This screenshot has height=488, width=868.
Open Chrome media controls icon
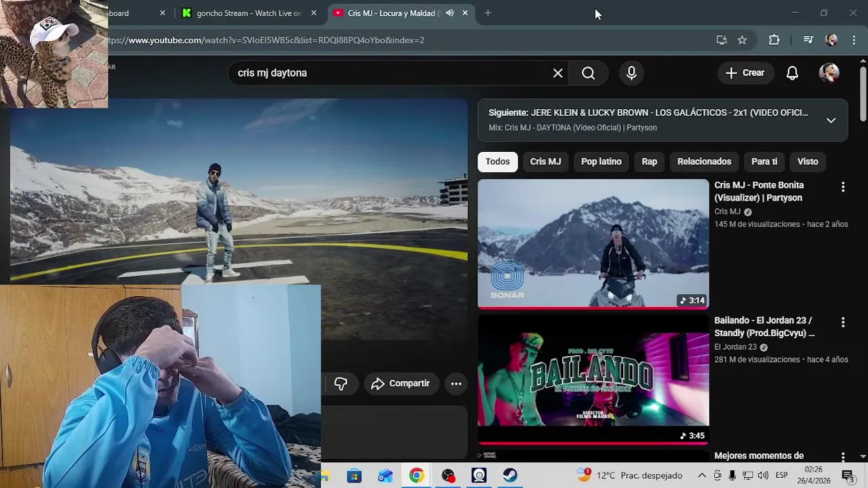coord(808,40)
